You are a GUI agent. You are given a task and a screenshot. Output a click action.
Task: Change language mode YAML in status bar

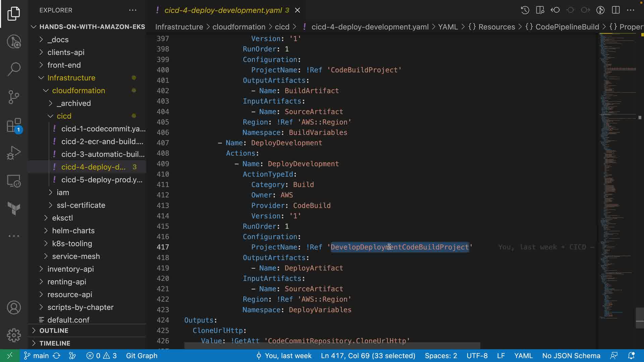[523, 356]
